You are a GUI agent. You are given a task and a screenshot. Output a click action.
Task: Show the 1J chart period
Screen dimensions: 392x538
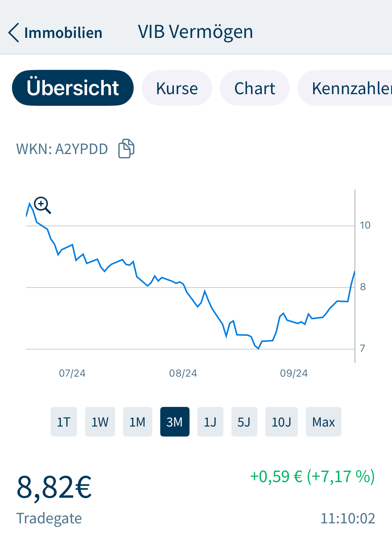(210, 422)
